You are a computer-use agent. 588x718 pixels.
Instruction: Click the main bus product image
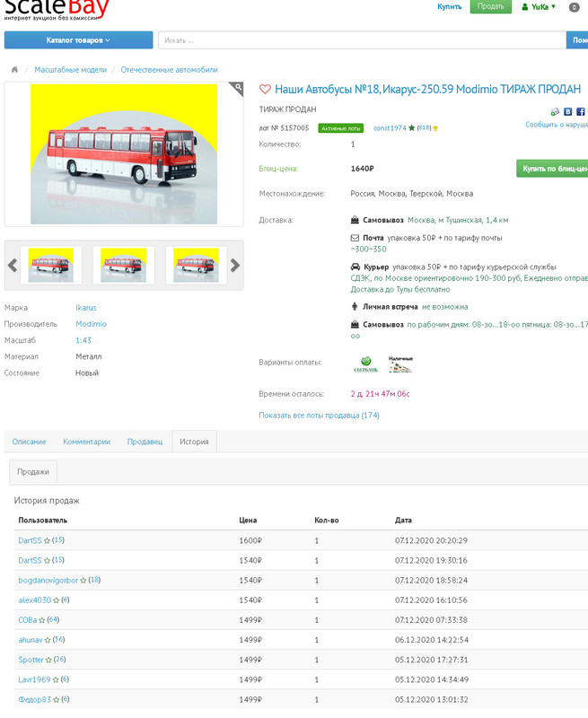coord(124,153)
